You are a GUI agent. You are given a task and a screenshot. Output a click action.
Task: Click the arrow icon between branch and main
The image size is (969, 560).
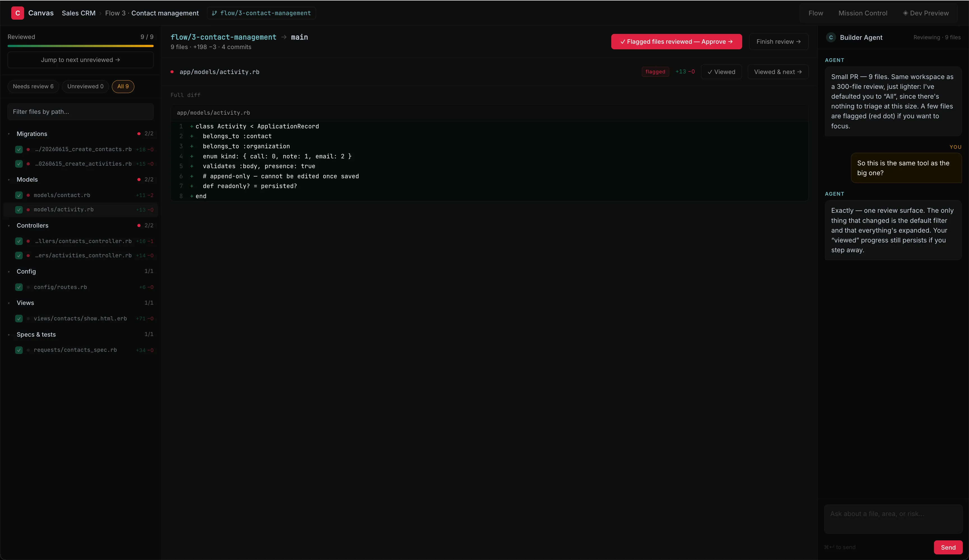(x=284, y=37)
